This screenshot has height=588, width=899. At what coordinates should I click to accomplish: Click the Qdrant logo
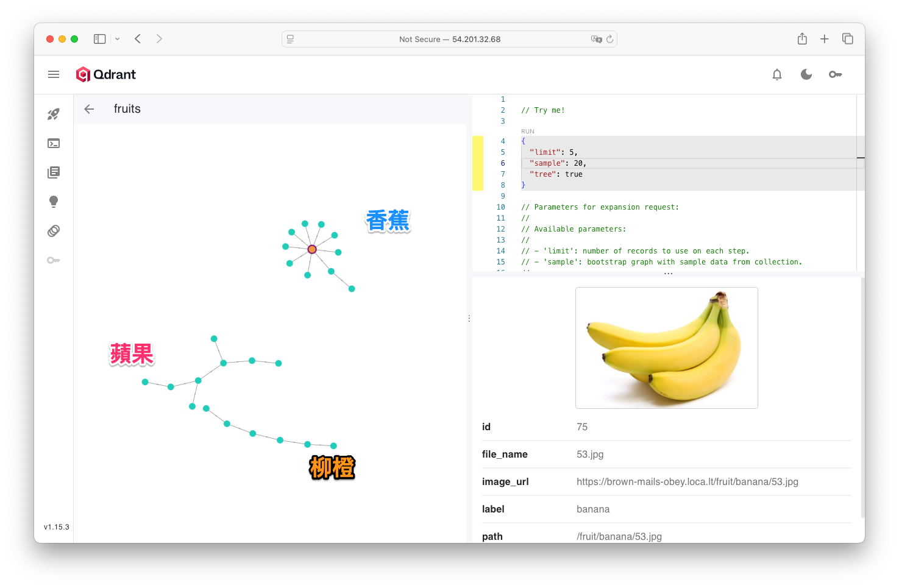point(106,74)
